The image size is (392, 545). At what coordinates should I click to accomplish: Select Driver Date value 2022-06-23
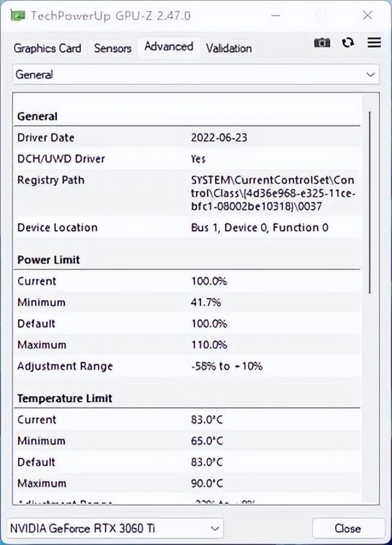coord(219,138)
